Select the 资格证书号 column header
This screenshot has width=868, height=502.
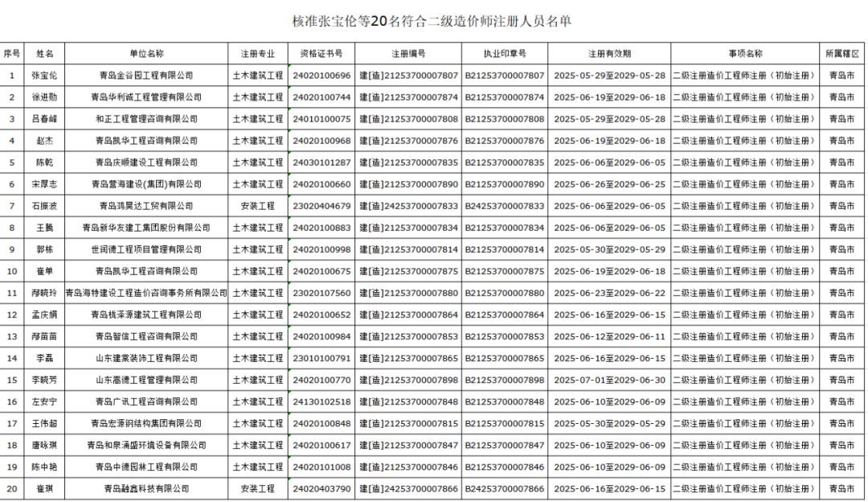[321, 54]
